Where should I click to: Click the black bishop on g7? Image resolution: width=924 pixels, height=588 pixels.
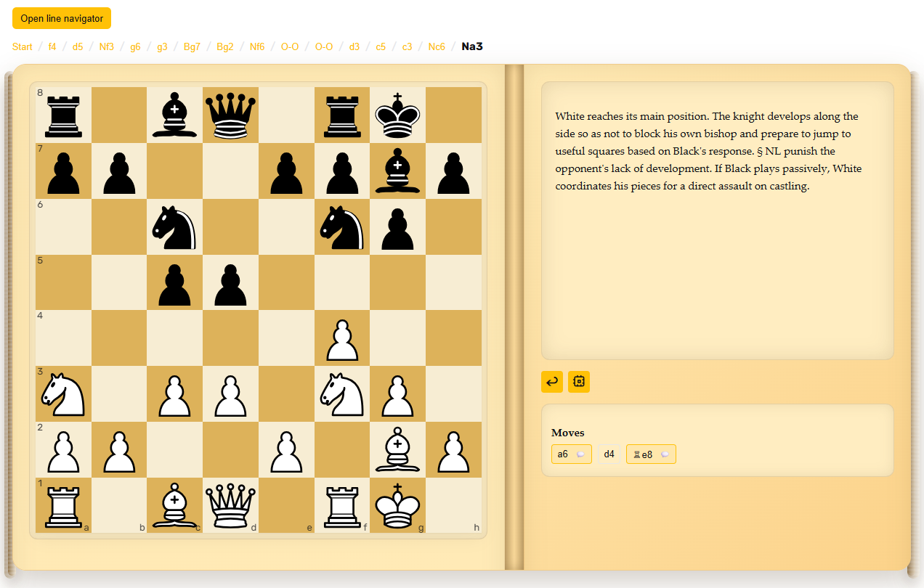point(397,171)
